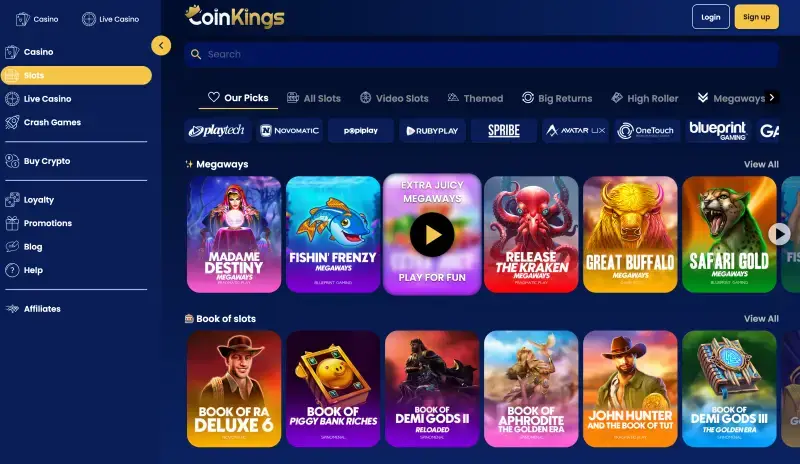Click the Buy Crypto icon
The image size is (800, 464).
(12, 161)
